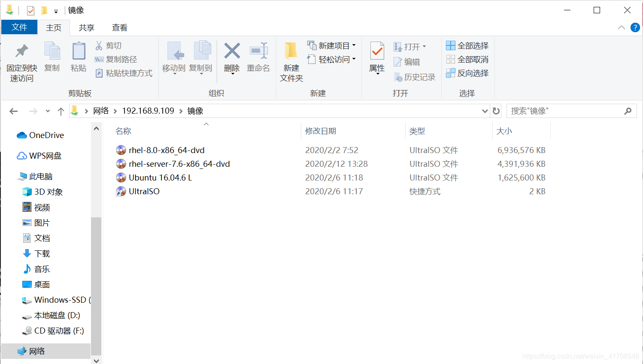This screenshot has width=643, height=364.
Task: Click the Properties (属性) icon
Action: tap(377, 51)
